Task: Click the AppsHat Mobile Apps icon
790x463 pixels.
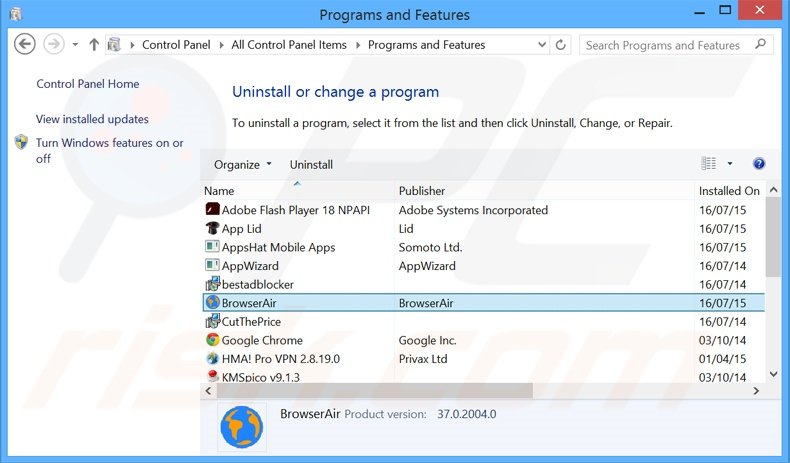Action: click(212, 246)
